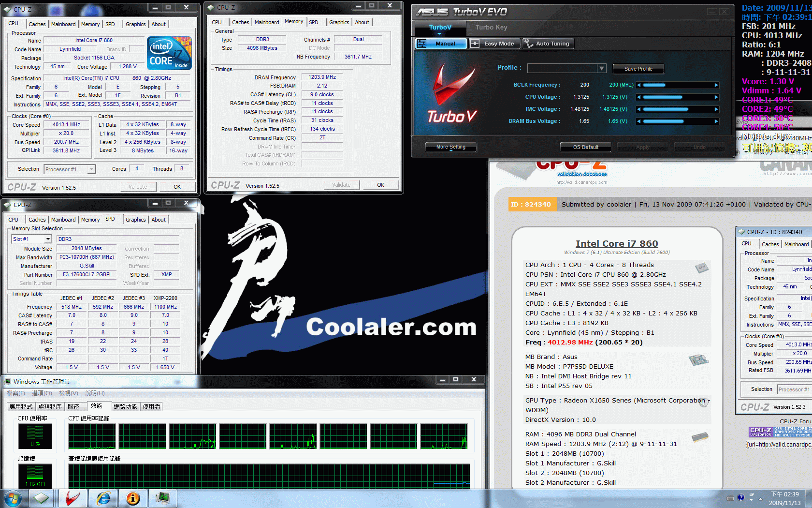Open Caches tab in CPU-Z CPU window
812x508 pixels.
pos(37,24)
